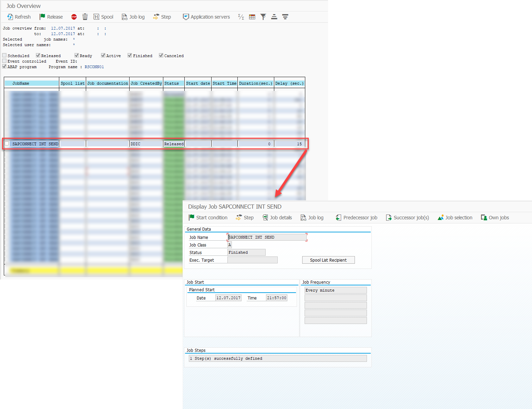Click the Job documentation column header

coord(108,83)
